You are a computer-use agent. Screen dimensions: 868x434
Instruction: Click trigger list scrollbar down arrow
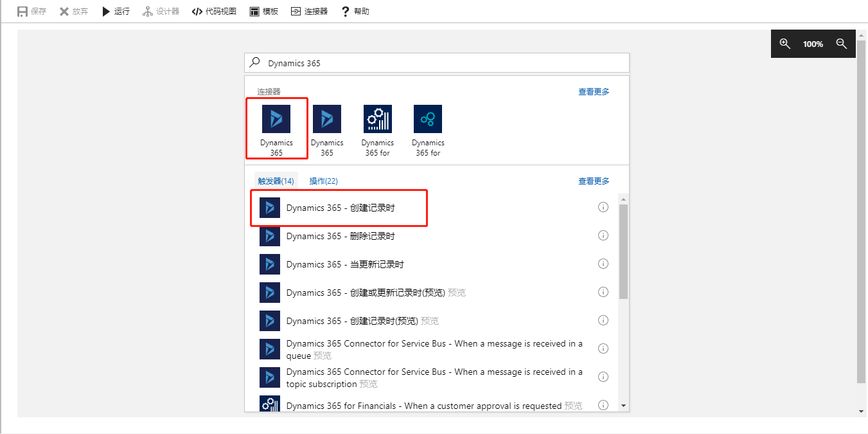(x=623, y=406)
